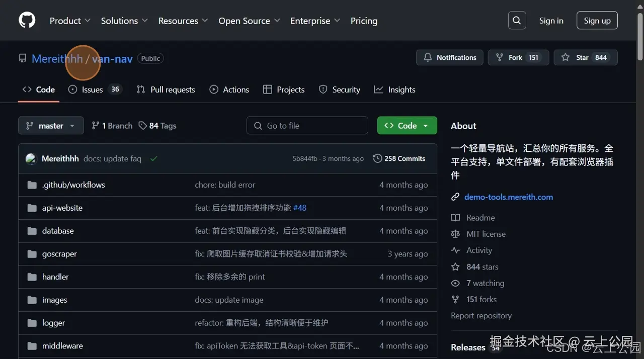This screenshot has width=644, height=359.
Task: Expand the Open Source menu
Action: coord(249,21)
